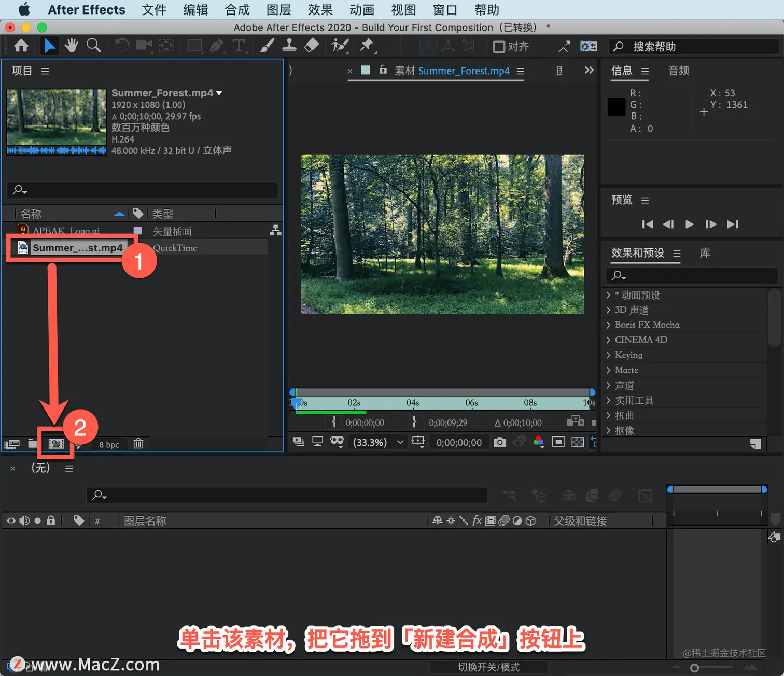Toggle video eye column header
The height and width of the screenshot is (676, 784).
point(11,520)
